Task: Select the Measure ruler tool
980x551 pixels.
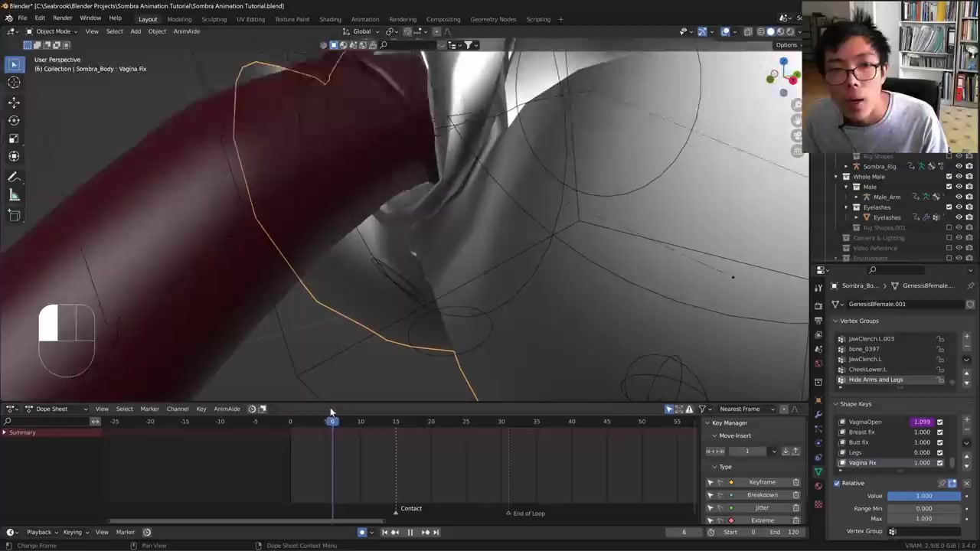Action: point(14,196)
